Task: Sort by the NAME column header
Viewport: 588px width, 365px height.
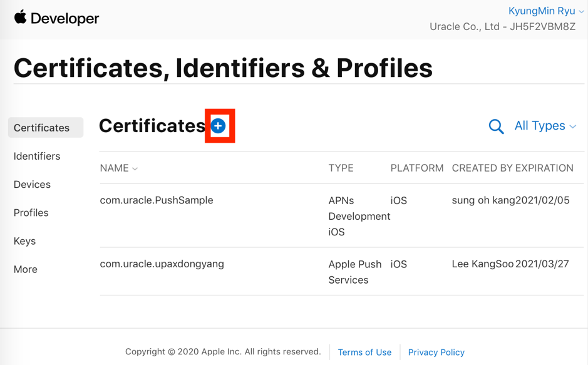Action: coord(118,168)
